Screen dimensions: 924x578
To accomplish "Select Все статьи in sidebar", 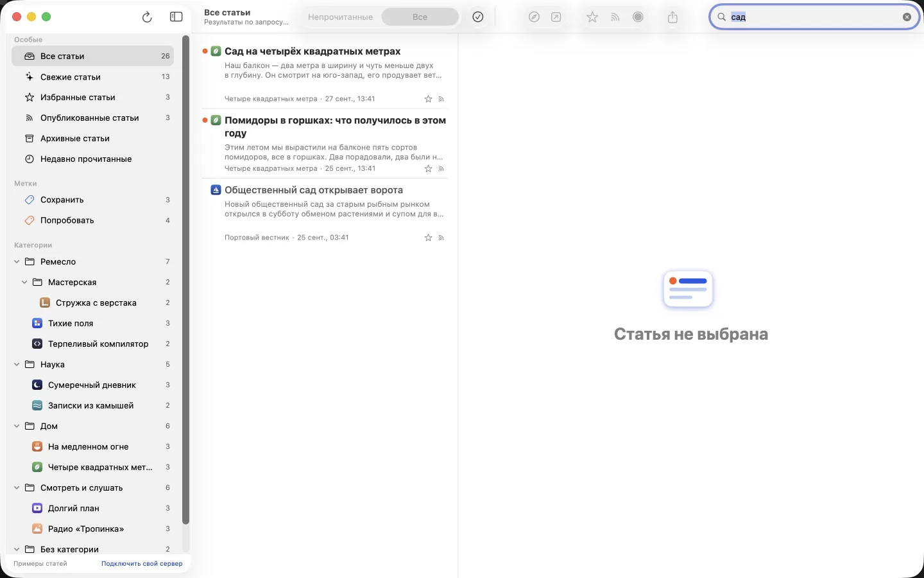I will (x=92, y=57).
